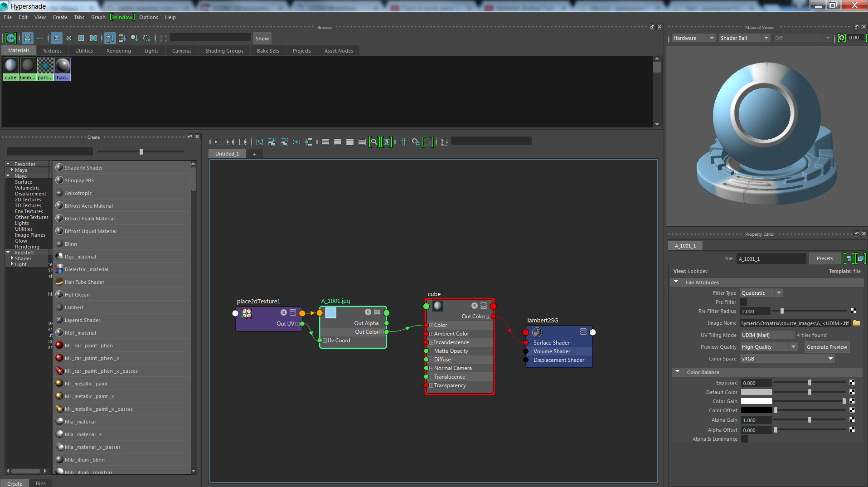Click the add selected nodes to graph icon
This screenshot has width=868, height=487.
pyautogui.click(x=272, y=142)
